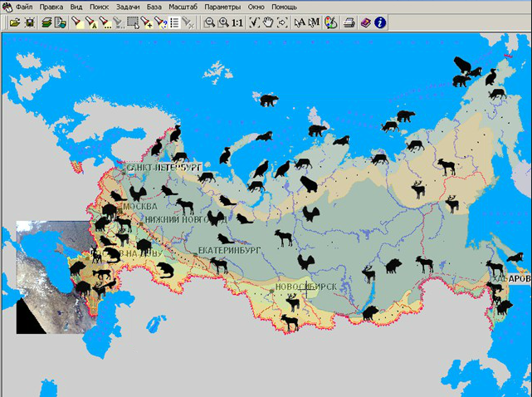Open the Поиск menu
The image size is (532, 397).
pyautogui.click(x=99, y=7)
